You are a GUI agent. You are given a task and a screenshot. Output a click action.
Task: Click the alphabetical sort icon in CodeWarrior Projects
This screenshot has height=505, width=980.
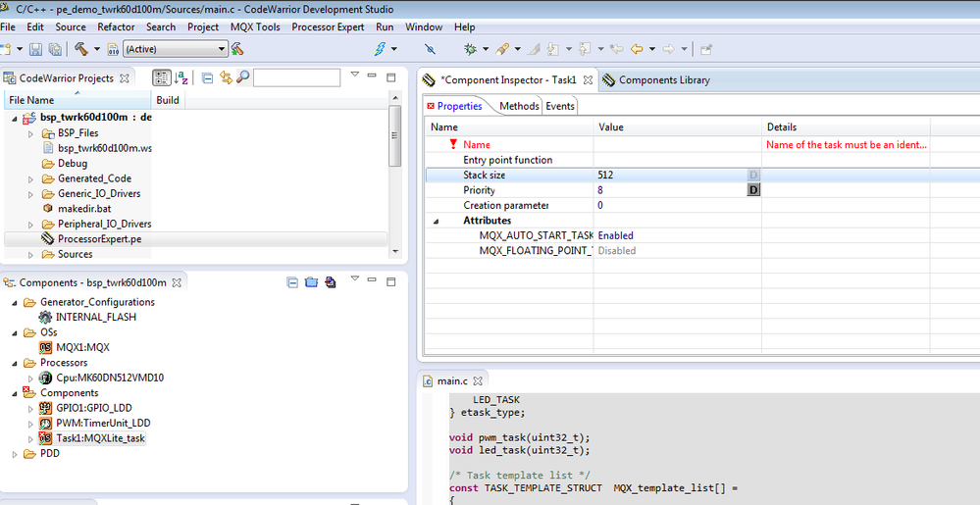point(182,78)
